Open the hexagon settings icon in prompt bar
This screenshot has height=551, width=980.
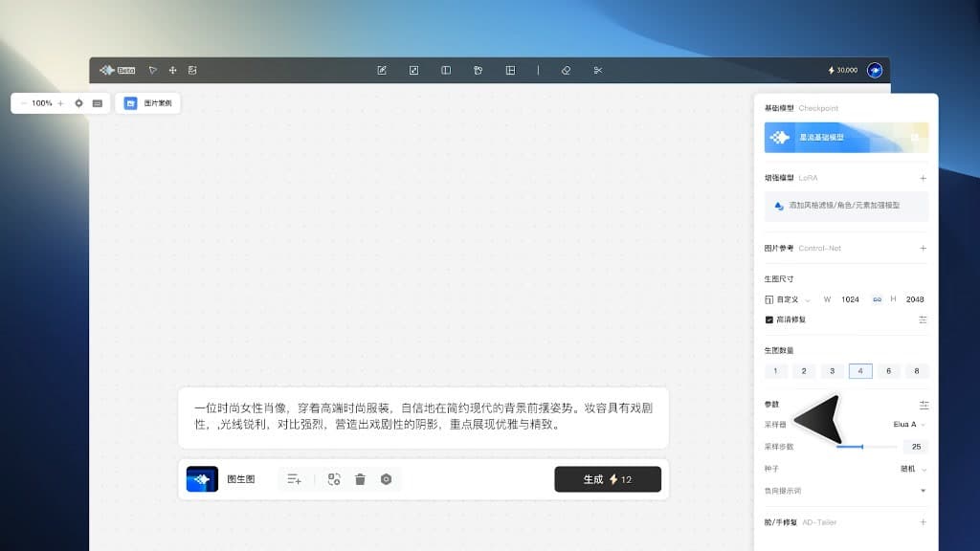387,479
